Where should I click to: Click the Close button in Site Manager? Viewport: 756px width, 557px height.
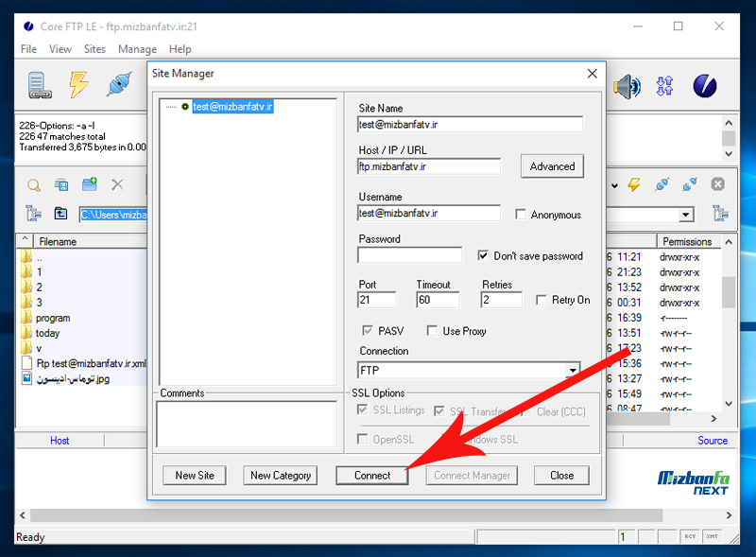561,476
